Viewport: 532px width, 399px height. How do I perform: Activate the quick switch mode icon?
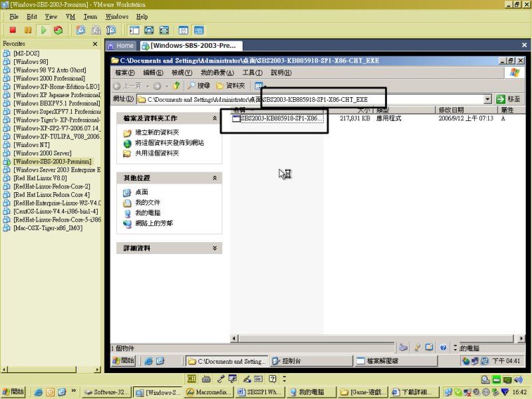click(164, 30)
